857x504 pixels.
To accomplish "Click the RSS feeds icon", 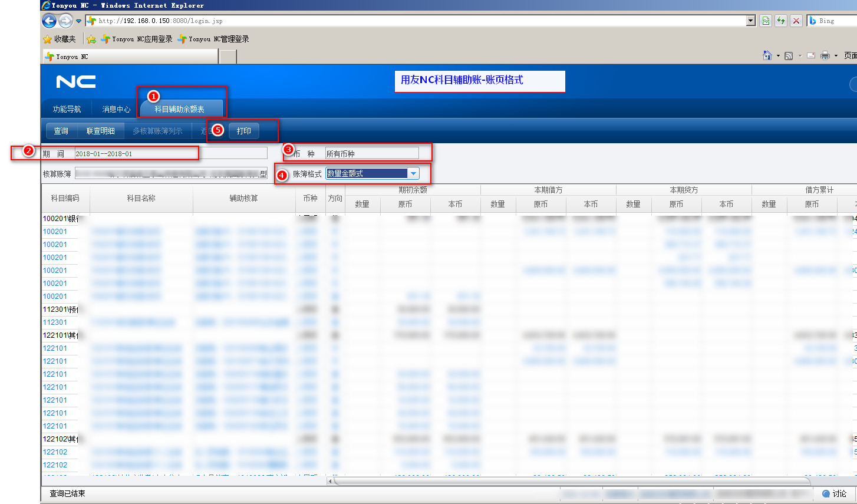I will coord(788,55).
